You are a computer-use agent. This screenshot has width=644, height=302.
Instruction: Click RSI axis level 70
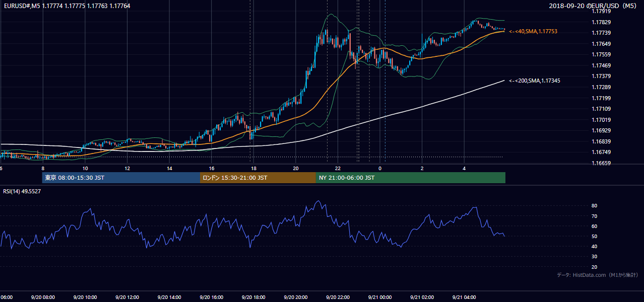click(x=595, y=216)
